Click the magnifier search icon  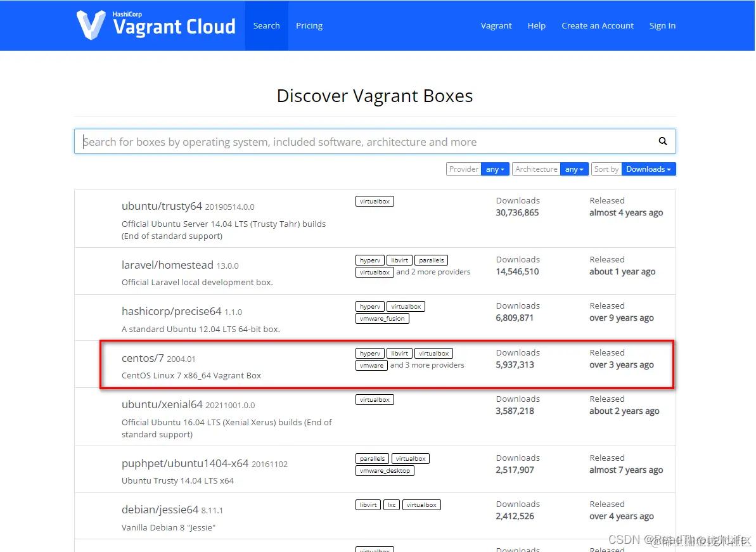pyautogui.click(x=663, y=141)
